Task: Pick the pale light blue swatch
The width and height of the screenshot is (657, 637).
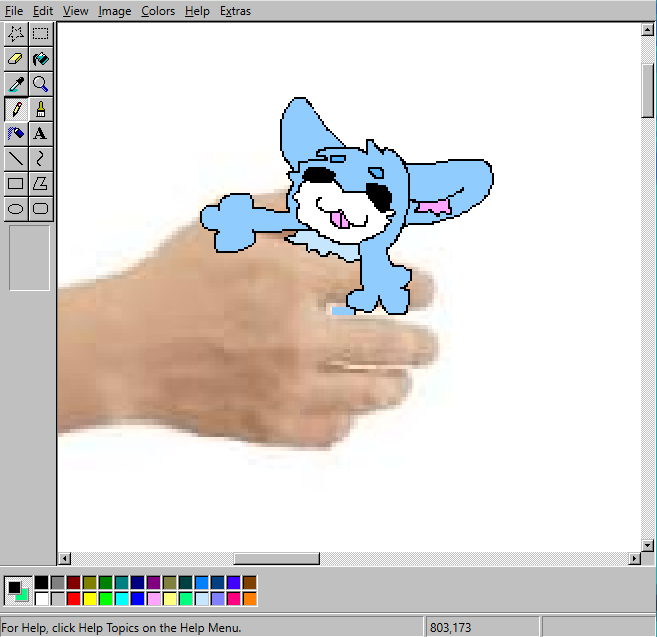Action: pos(202,599)
